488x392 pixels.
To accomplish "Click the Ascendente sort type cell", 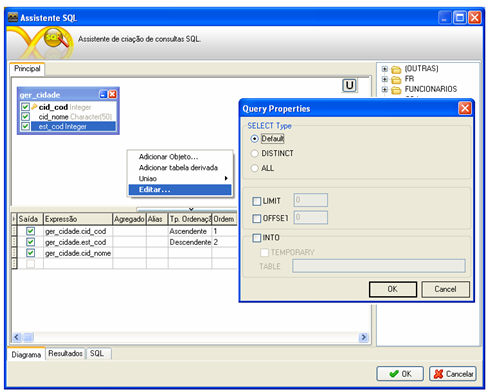I will click(x=190, y=231).
